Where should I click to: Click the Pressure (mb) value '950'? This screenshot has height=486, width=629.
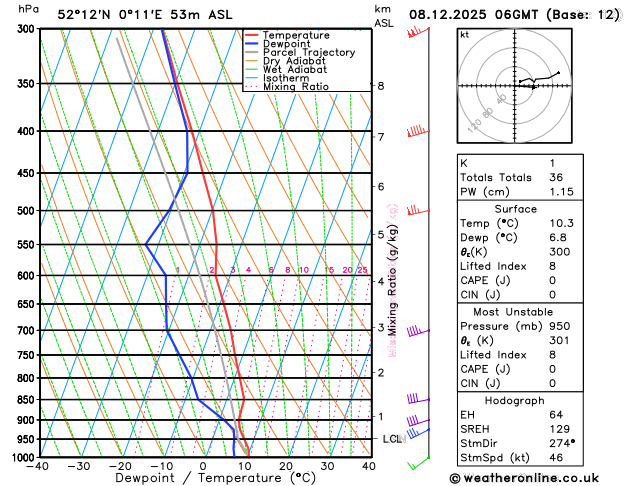(559, 326)
